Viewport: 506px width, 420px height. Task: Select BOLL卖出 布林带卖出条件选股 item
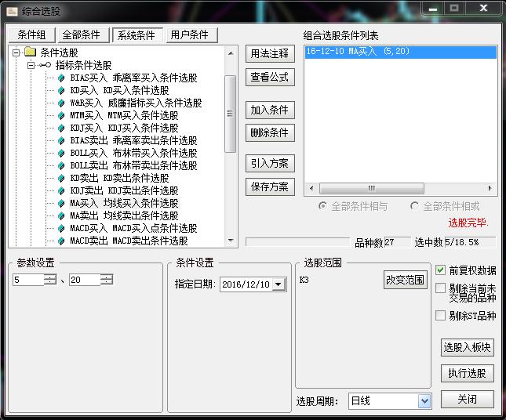pyautogui.click(x=133, y=165)
